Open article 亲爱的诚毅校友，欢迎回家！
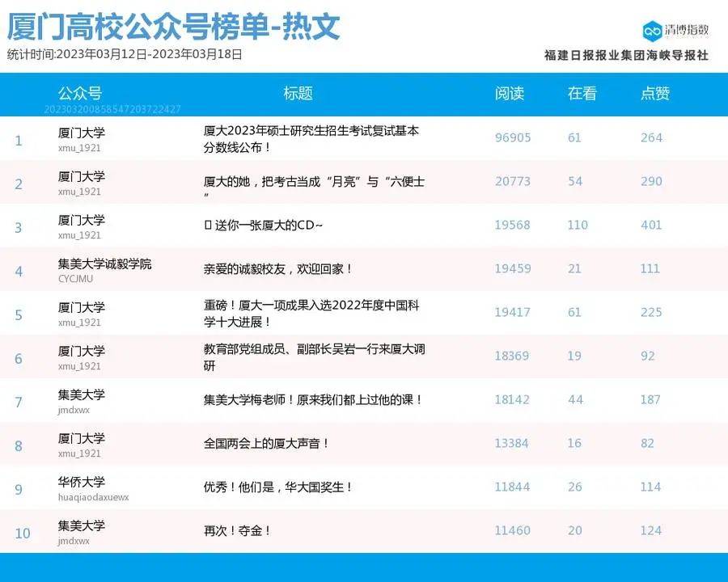The height and width of the screenshot is (582, 728). click(x=278, y=268)
